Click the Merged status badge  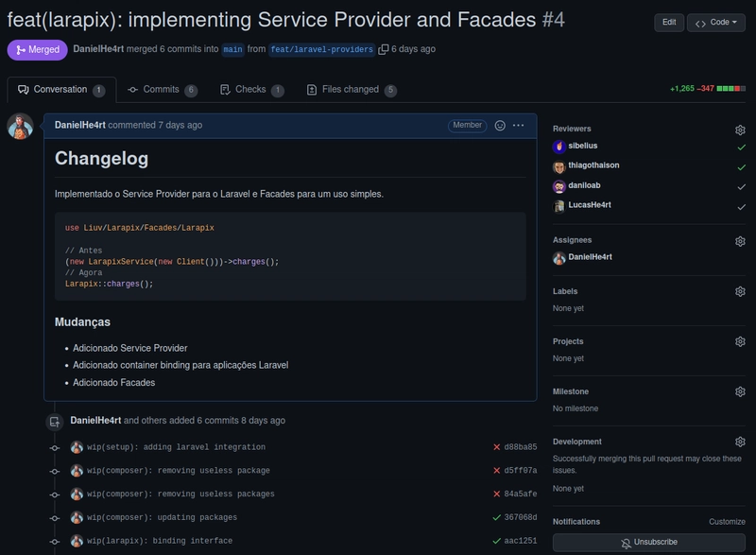[37, 50]
